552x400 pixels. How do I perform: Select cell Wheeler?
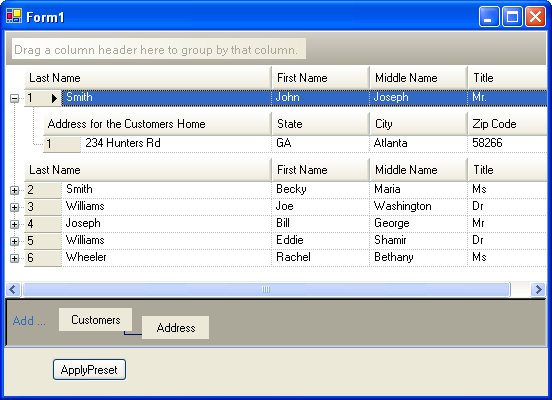point(167,257)
